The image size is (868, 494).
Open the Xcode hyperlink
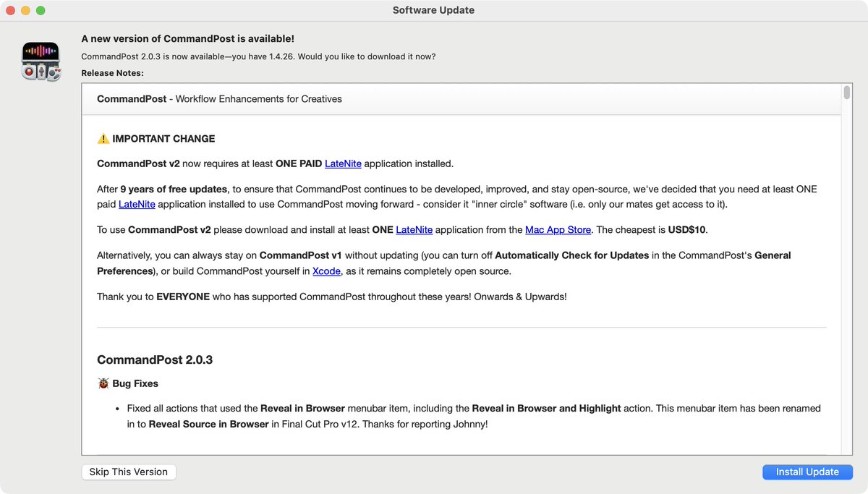pos(326,271)
